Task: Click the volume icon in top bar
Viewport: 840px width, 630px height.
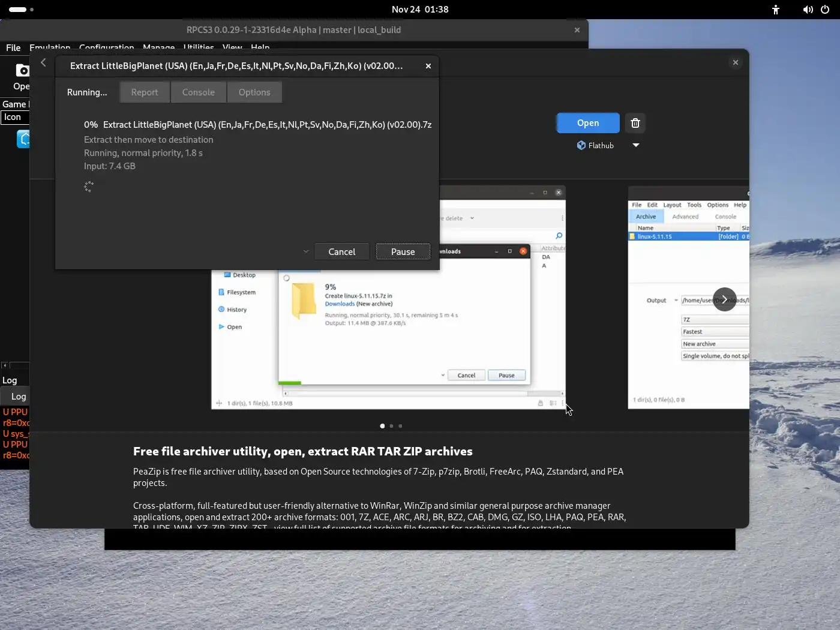Action: pyautogui.click(x=808, y=10)
